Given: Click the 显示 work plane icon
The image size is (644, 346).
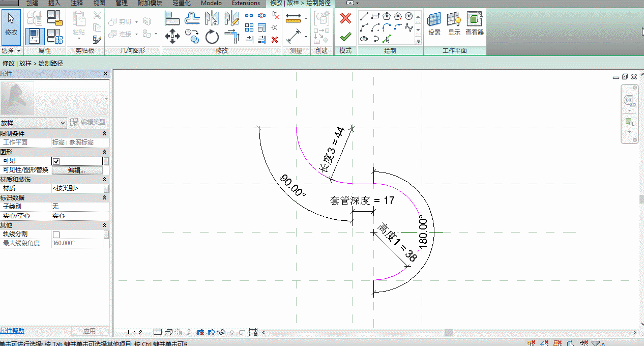Looking at the screenshot, I should point(454,24).
